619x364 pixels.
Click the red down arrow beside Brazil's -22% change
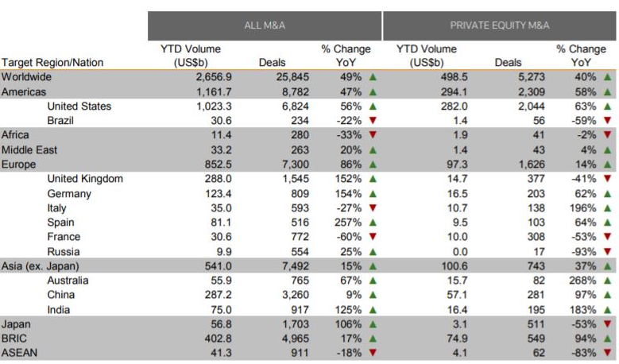coord(373,121)
